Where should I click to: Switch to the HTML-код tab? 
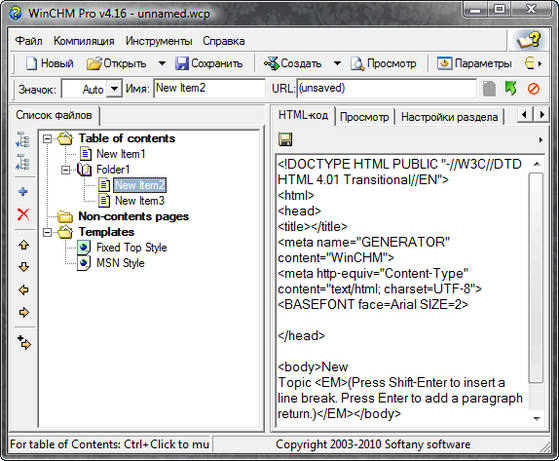coord(303,115)
